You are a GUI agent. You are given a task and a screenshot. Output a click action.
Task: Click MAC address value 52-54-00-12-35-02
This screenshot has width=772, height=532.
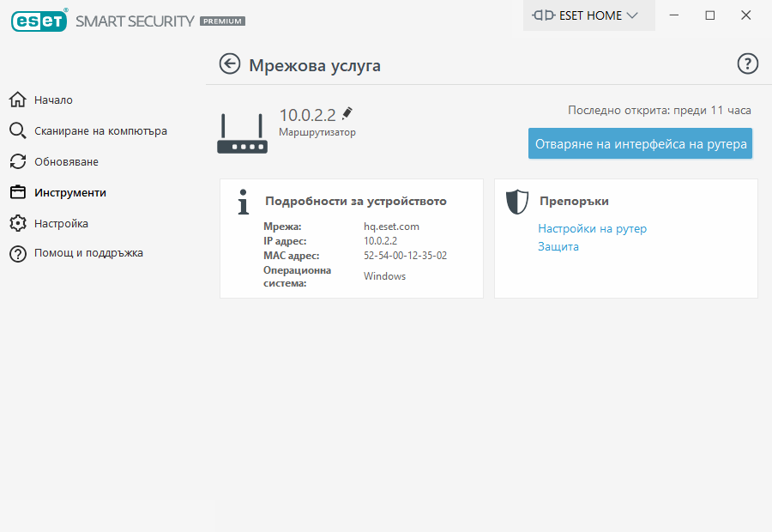(405, 255)
